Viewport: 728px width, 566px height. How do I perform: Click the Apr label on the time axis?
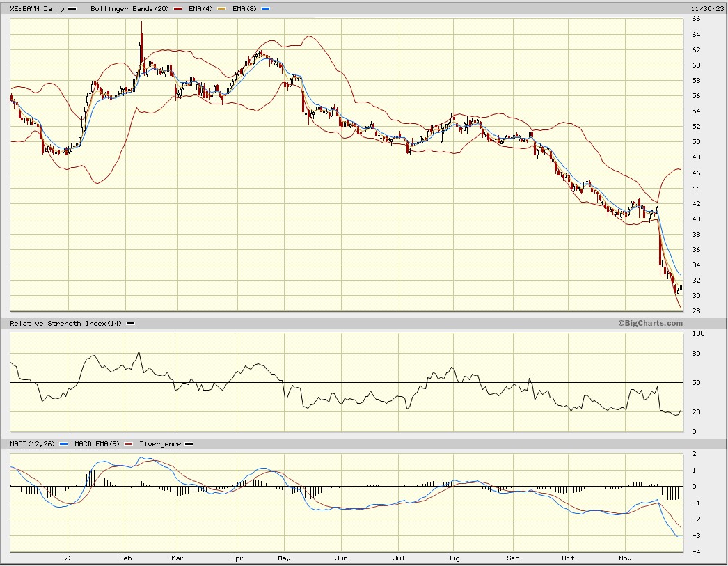coord(237,558)
